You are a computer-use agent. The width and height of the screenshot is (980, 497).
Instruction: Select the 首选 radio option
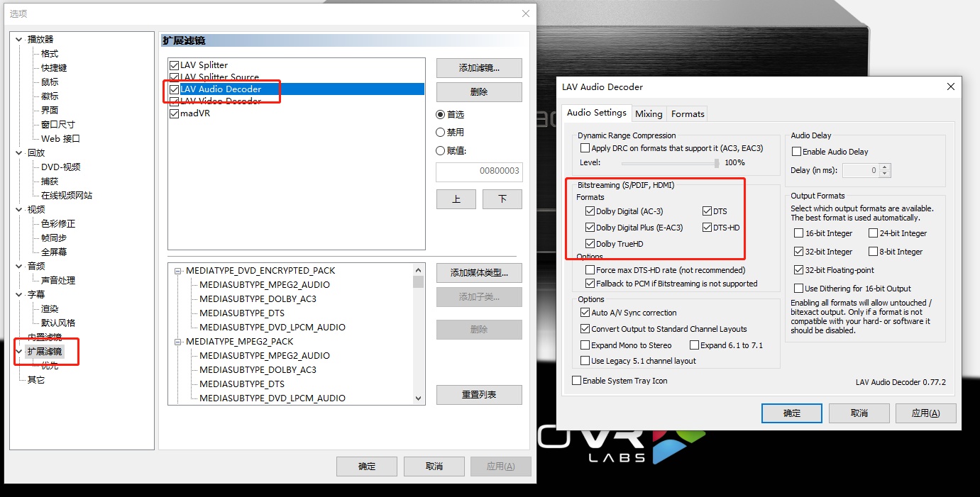(x=440, y=114)
